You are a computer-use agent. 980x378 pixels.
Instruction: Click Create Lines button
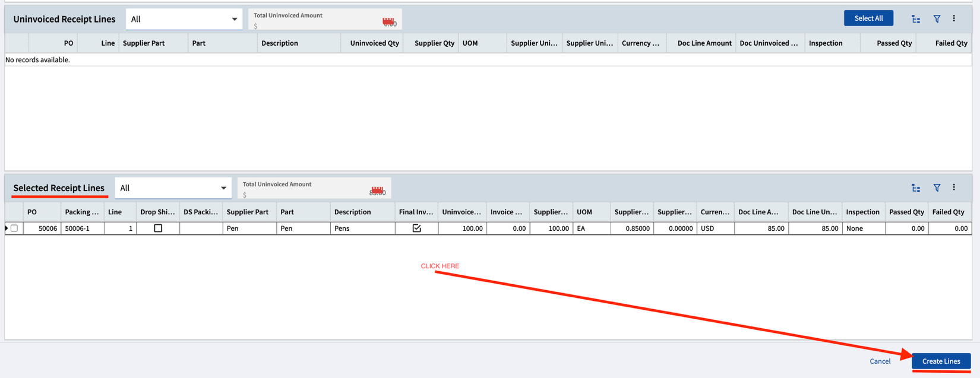click(x=941, y=361)
